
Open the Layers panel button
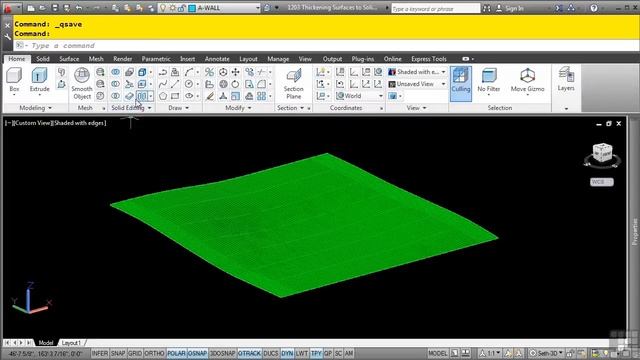pos(566,80)
